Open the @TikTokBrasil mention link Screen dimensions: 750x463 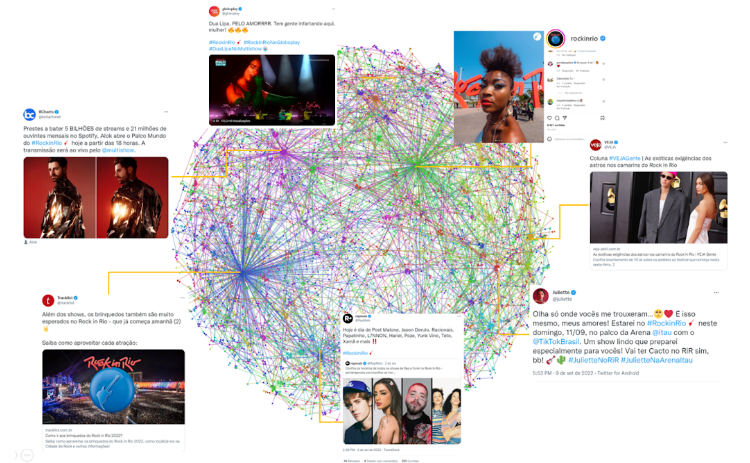coord(556,342)
